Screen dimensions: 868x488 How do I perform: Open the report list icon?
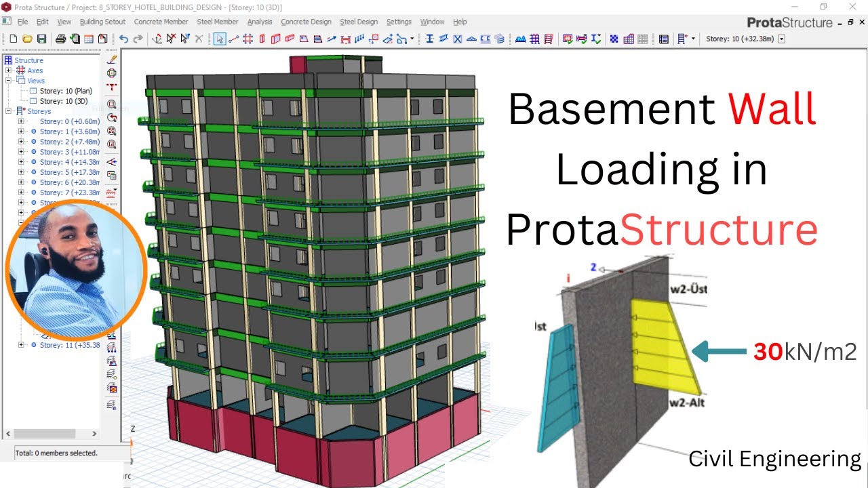[663, 39]
